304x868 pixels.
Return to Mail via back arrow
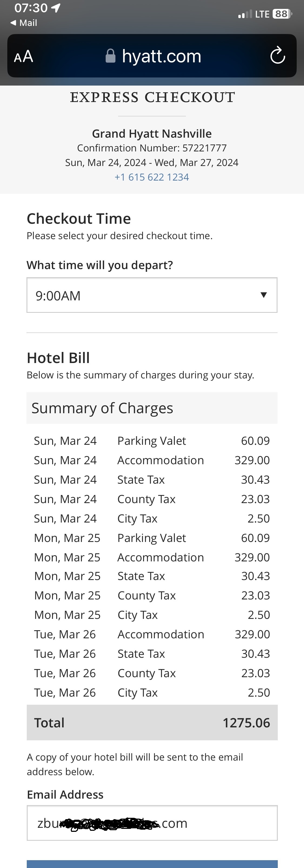pyautogui.click(x=23, y=23)
